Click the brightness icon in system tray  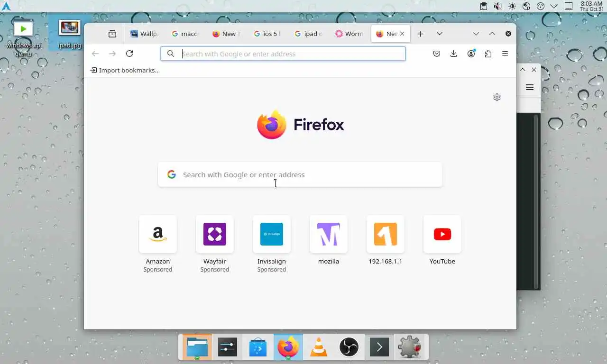(512, 6)
